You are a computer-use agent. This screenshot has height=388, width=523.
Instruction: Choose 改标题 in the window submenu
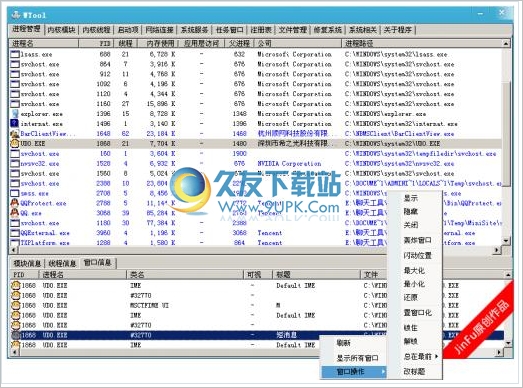click(414, 371)
